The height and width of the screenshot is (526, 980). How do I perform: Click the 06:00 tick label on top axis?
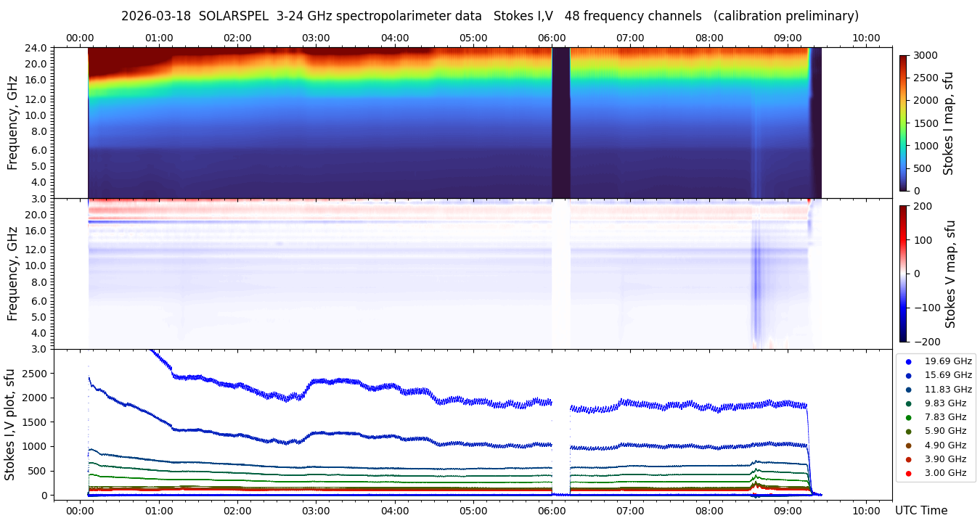[x=552, y=38]
